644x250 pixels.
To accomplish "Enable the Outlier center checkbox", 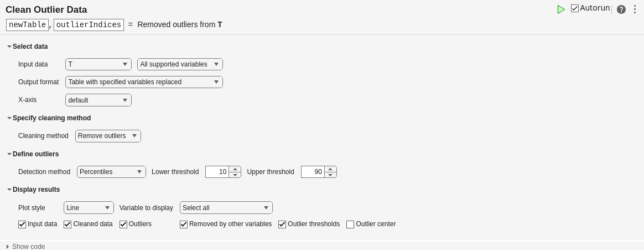I will (350, 225).
